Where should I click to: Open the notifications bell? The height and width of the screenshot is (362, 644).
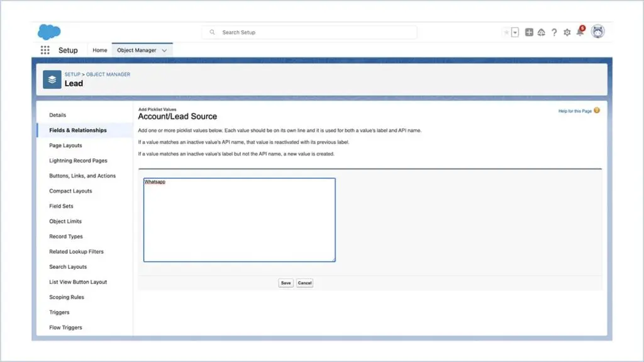pos(580,31)
